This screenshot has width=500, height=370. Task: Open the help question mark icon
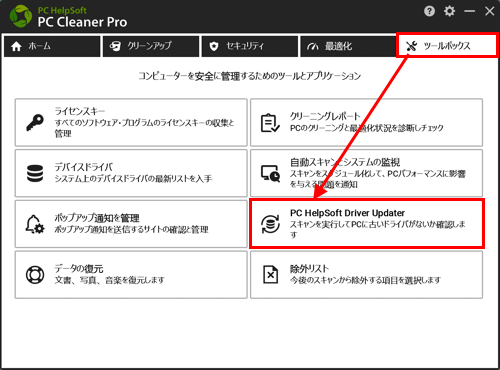(x=429, y=11)
